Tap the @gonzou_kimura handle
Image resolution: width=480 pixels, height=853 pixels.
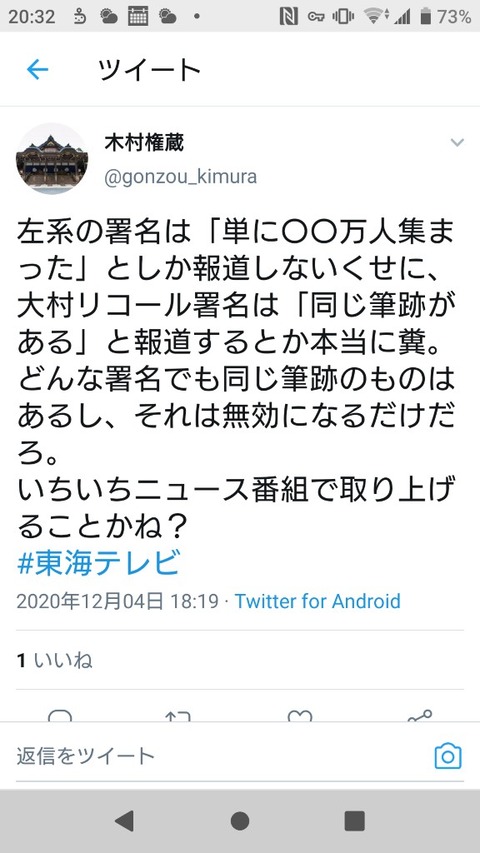(x=180, y=177)
